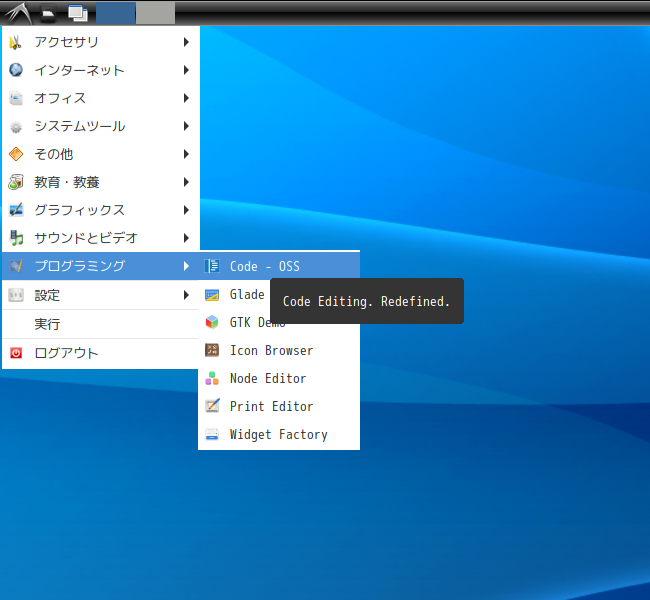Click the show desktop windows icon
Viewport: 650px width, 600px height.
click(77, 13)
